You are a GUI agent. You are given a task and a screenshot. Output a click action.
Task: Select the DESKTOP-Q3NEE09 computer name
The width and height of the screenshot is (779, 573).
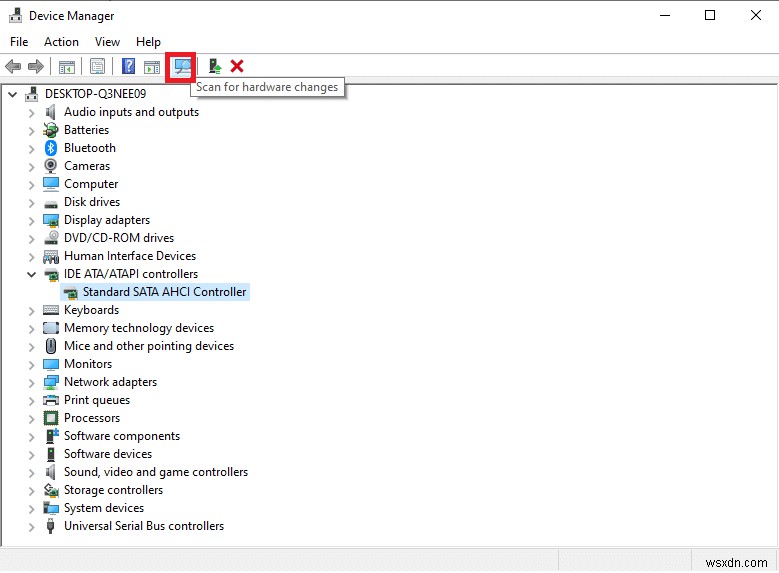point(95,94)
